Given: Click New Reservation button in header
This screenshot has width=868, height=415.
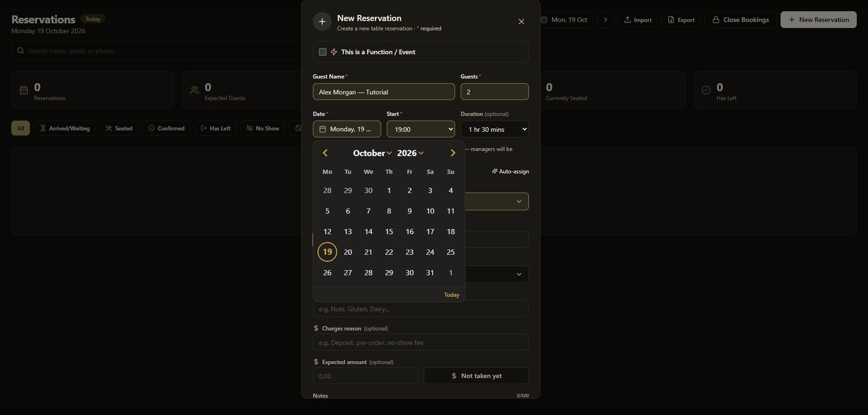Looking at the screenshot, I should point(818,20).
